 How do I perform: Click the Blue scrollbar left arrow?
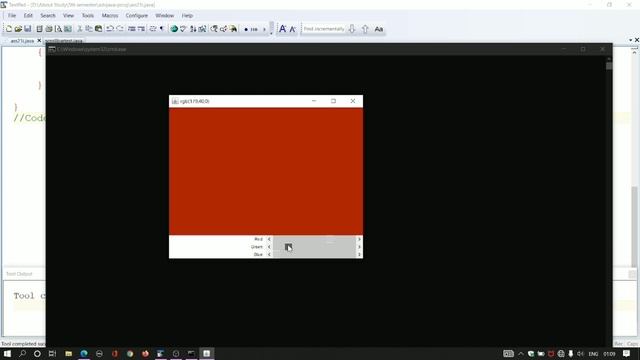click(x=269, y=255)
